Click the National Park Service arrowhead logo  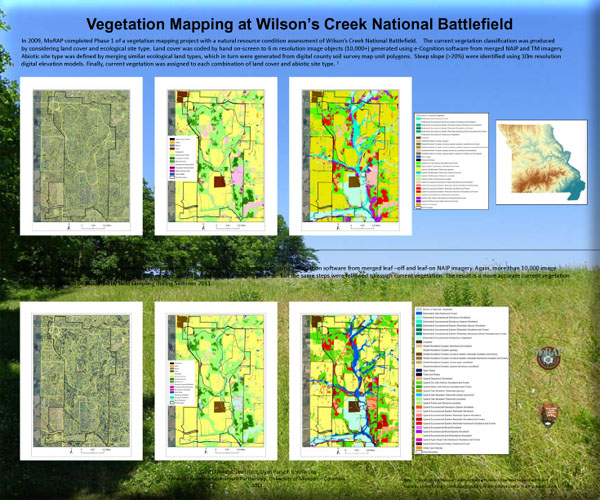[549, 415]
